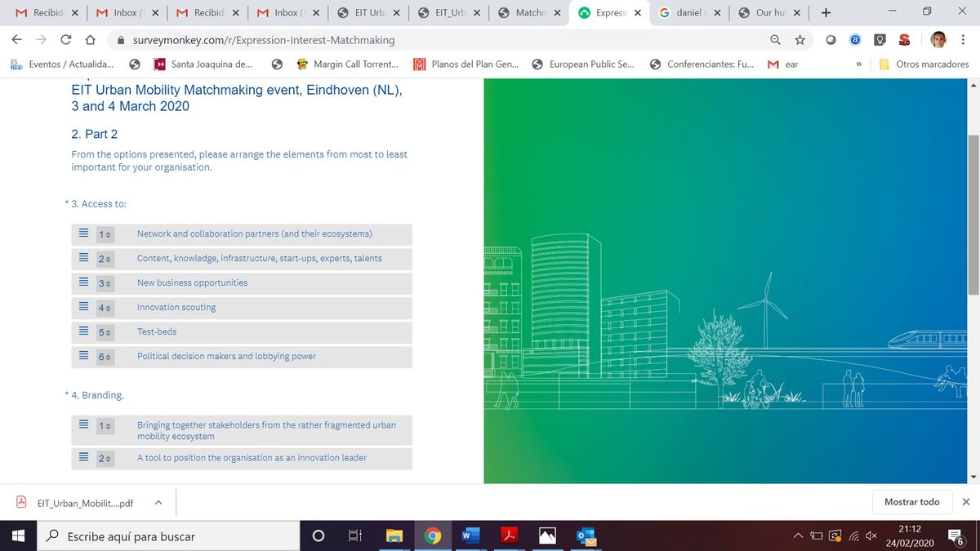Open rank selector 4 for Innovation scouting
This screenshot has width=980, height=551.
[x=105, y=308]
